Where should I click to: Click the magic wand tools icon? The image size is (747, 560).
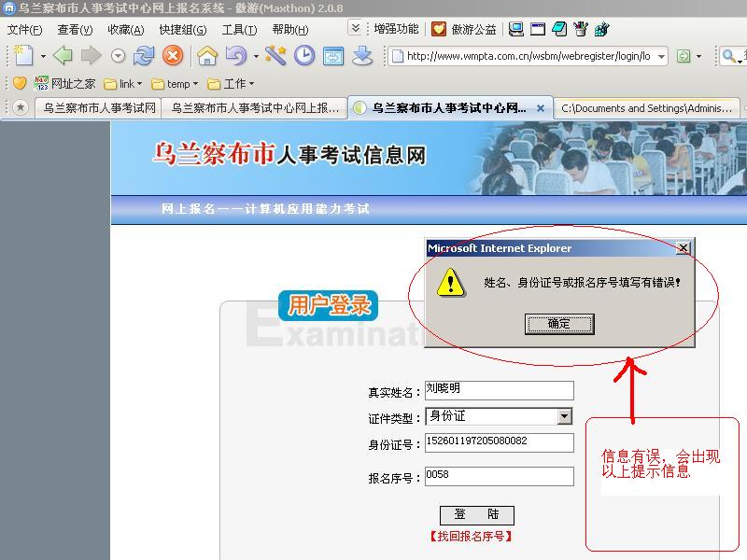tap(275, 56)
